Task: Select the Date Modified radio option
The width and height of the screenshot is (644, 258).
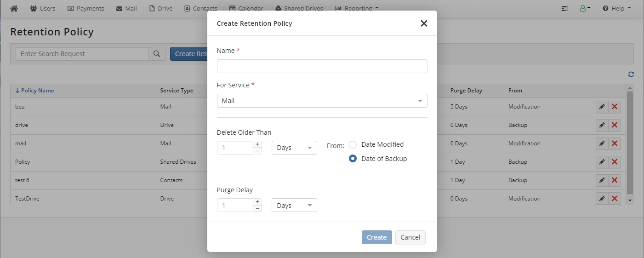Action: 353,145
